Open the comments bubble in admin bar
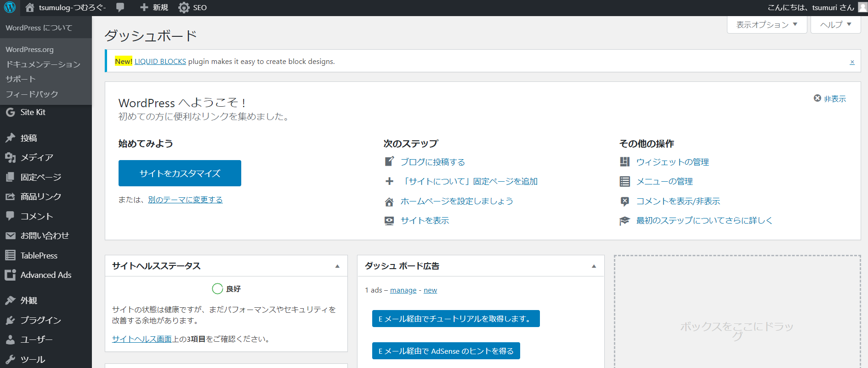Viewport: 868px width, 368px height. point(120,7)
